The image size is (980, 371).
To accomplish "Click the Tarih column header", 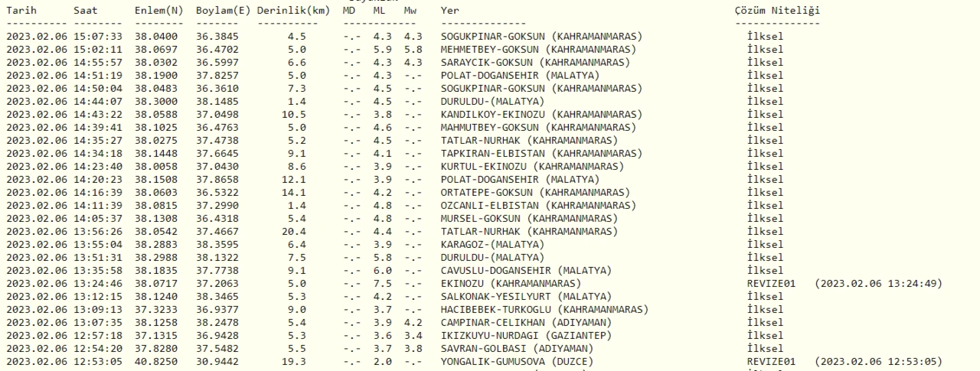I will click(x=21, y=11).
